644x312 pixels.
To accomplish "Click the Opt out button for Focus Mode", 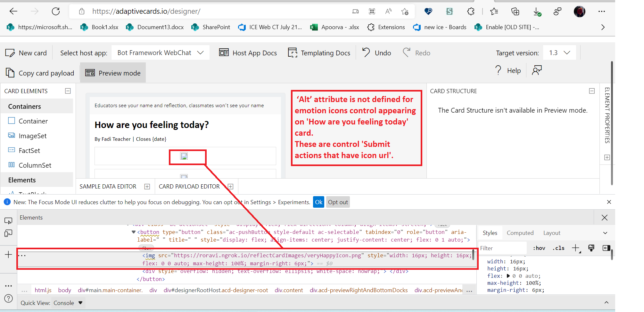I will pyautogui.click(x=338, y=202).
